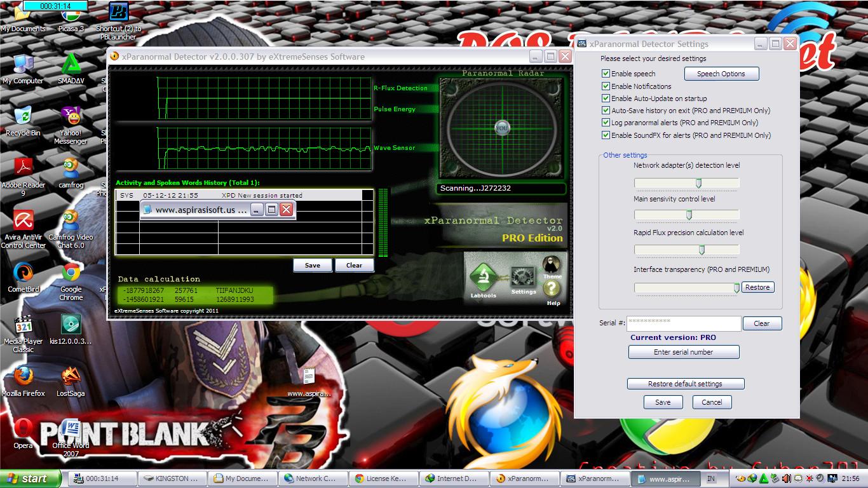Adjust Network adapter detection level slider
Viewport: 868px width, 488px height.
point(698,183)
